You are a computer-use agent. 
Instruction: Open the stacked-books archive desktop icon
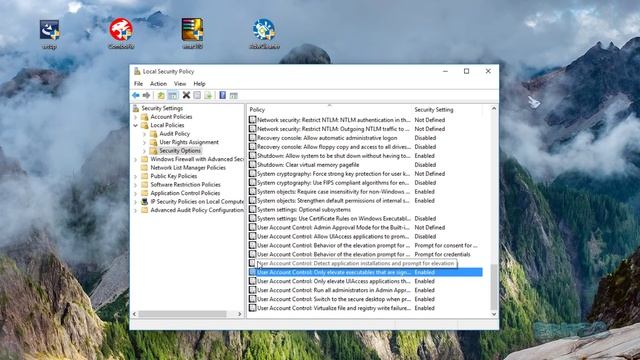[192, 29]
